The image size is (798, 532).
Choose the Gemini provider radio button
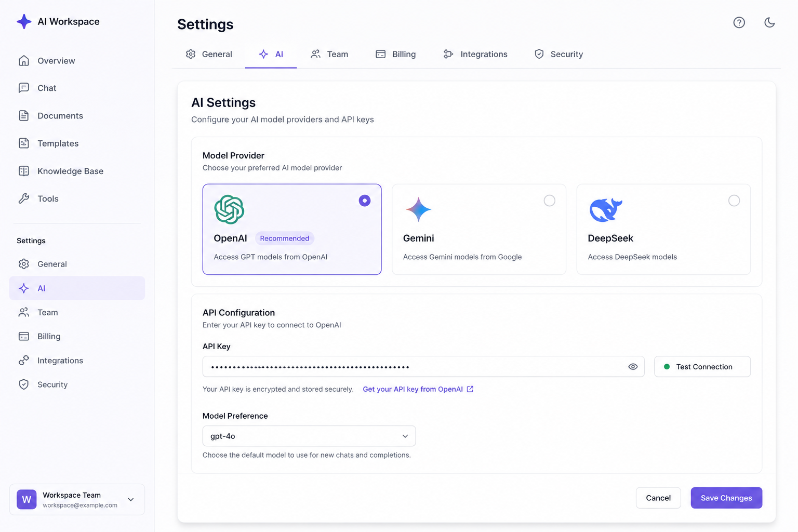(x=549, y=201)
